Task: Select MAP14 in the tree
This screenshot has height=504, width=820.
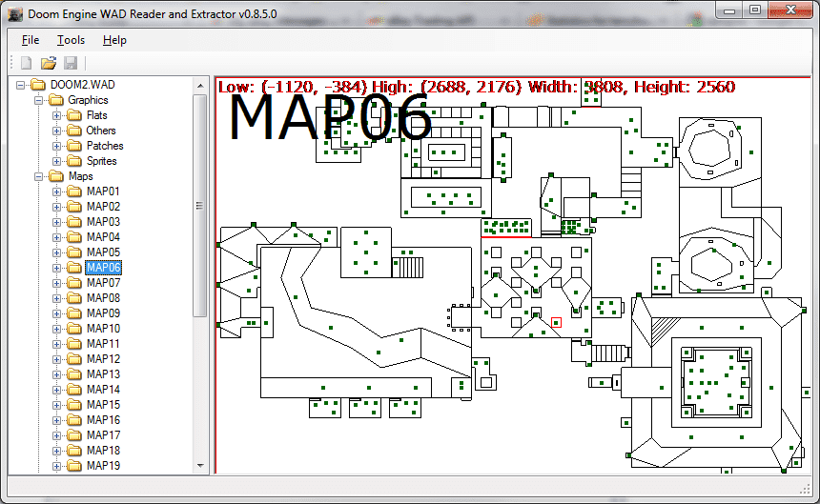Action: (x=104, y=389)
